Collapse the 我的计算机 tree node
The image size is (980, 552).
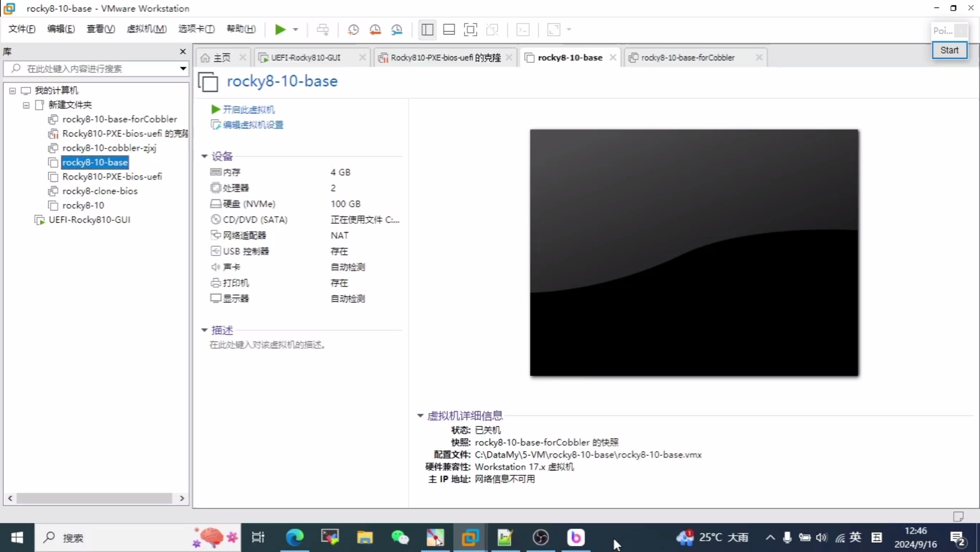[12, 90]
